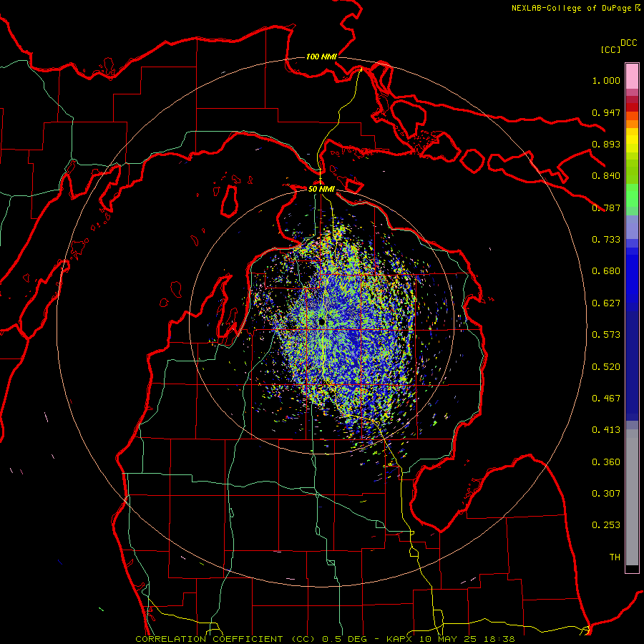Click the 0.733 legend value
This screenshot has width=644, height=644.
pyautogui.click(x=606, y=240)
